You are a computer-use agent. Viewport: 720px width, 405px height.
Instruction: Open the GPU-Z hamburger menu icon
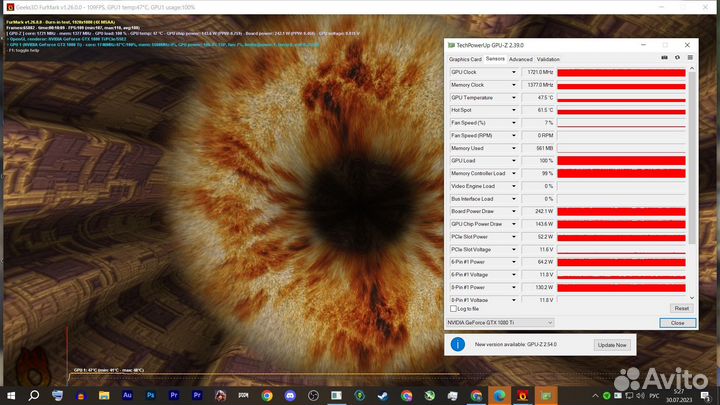(688, 59)
